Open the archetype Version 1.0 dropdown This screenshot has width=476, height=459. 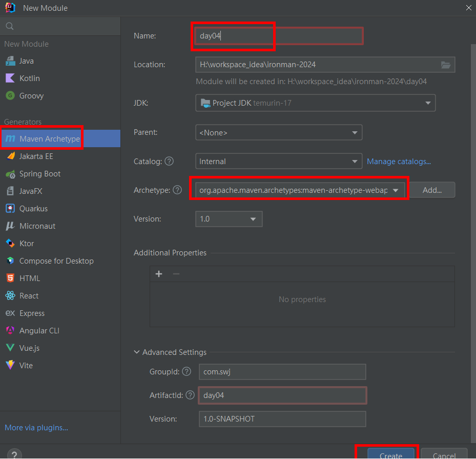229,219
